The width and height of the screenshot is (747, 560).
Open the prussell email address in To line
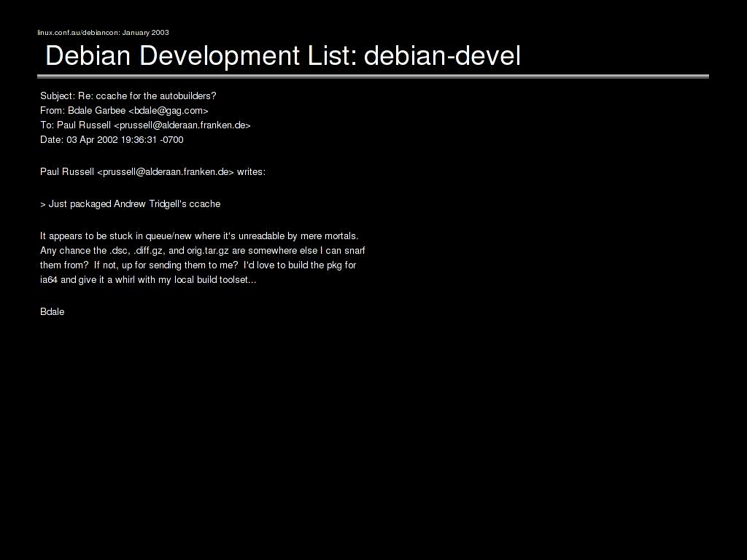(182, 125)
